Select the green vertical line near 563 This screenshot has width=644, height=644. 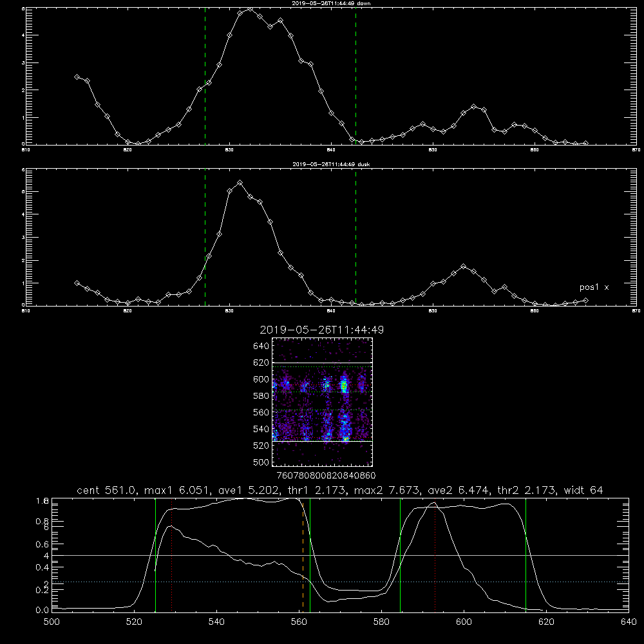pos(310,555)
